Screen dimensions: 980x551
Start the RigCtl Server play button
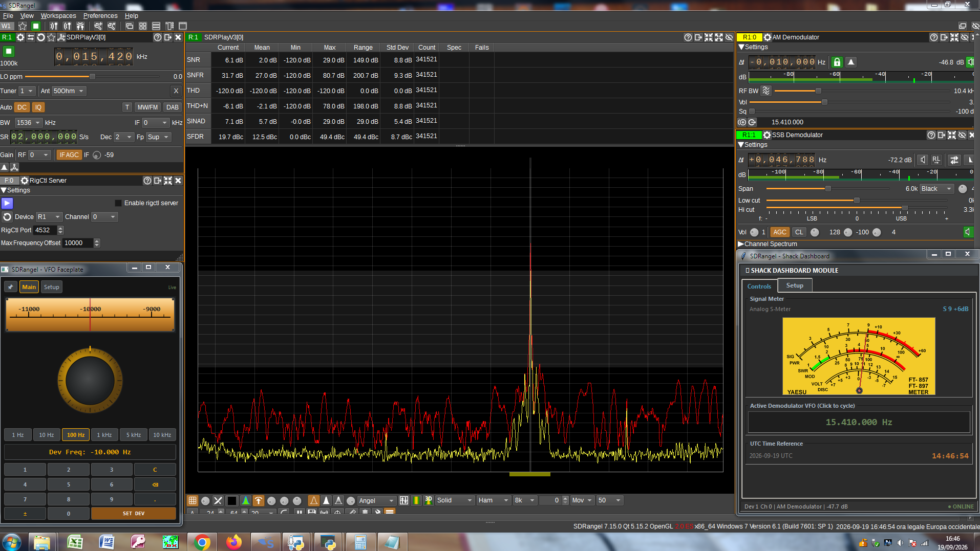click(7, 203)
